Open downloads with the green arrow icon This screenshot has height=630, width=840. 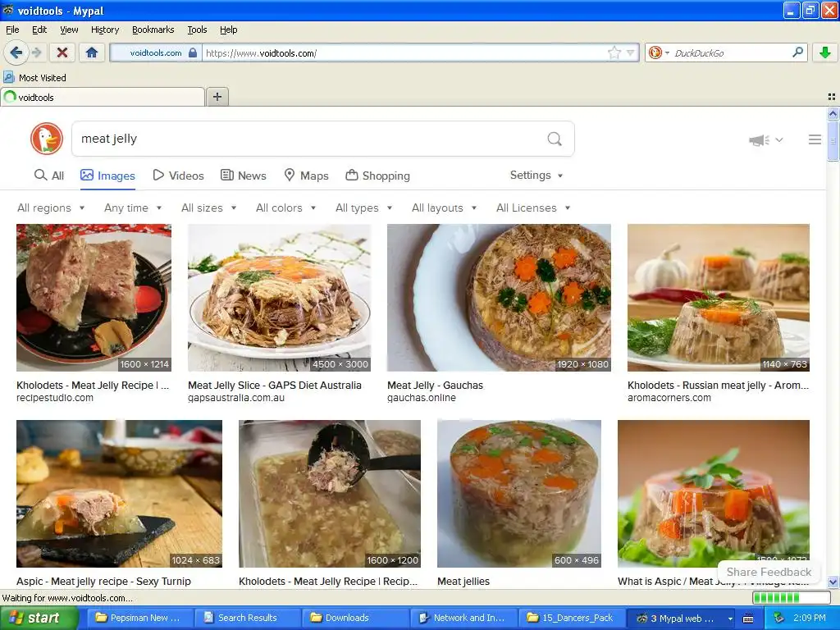[x=825, y=52]
